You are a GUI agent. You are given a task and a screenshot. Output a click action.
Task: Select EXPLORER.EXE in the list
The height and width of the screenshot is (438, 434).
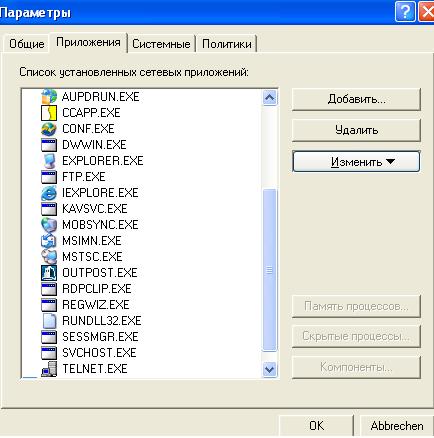(103, 161)
